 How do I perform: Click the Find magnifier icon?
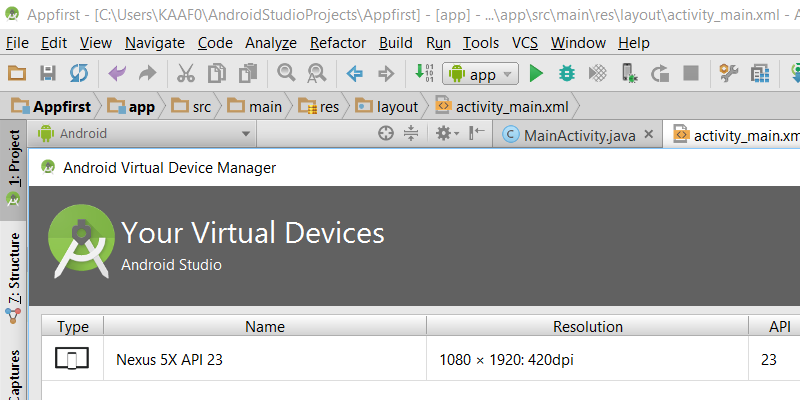pyautogui.click(x=286, y=73)
